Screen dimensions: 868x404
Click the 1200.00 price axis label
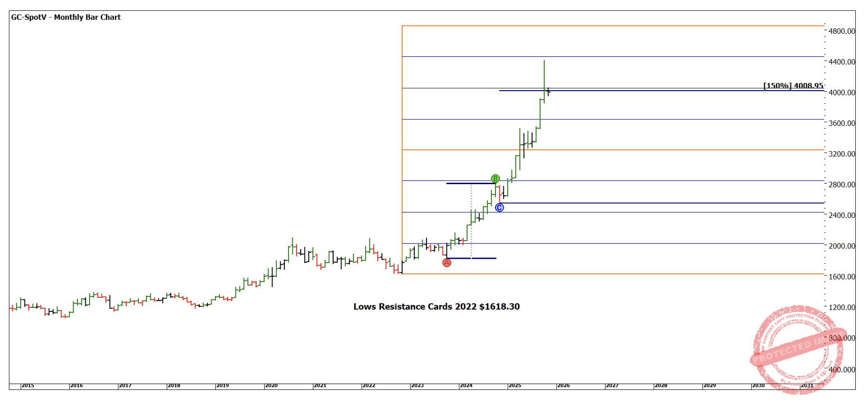842,308
